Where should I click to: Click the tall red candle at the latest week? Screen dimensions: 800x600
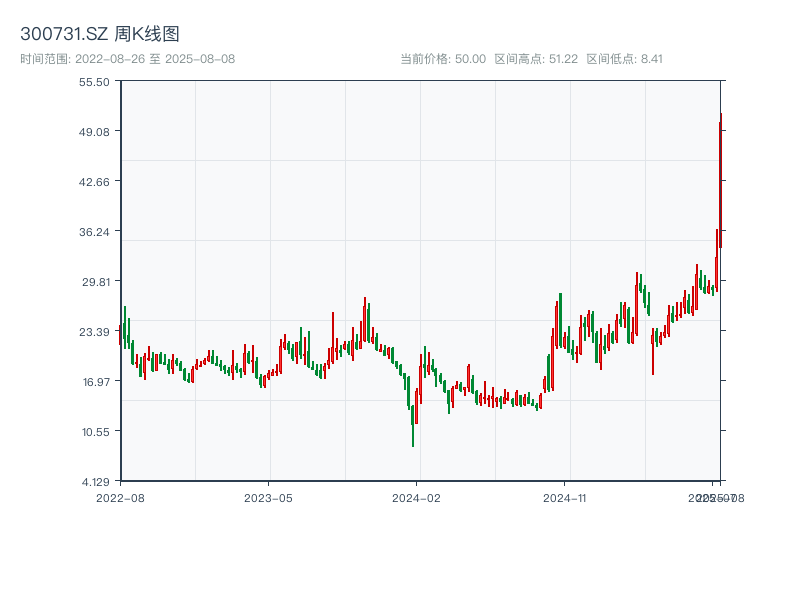tap(720, 181)
